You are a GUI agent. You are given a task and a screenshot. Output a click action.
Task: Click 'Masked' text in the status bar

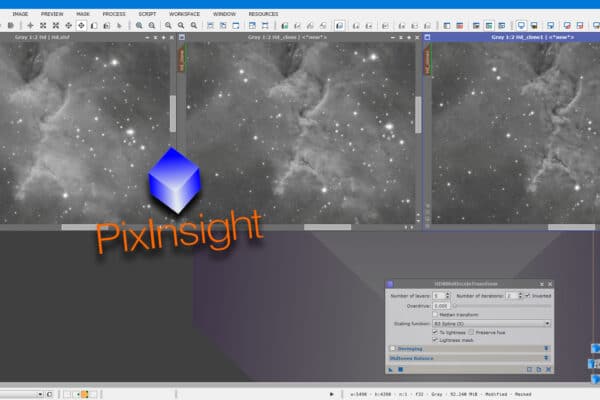click(x=523, y=394)
